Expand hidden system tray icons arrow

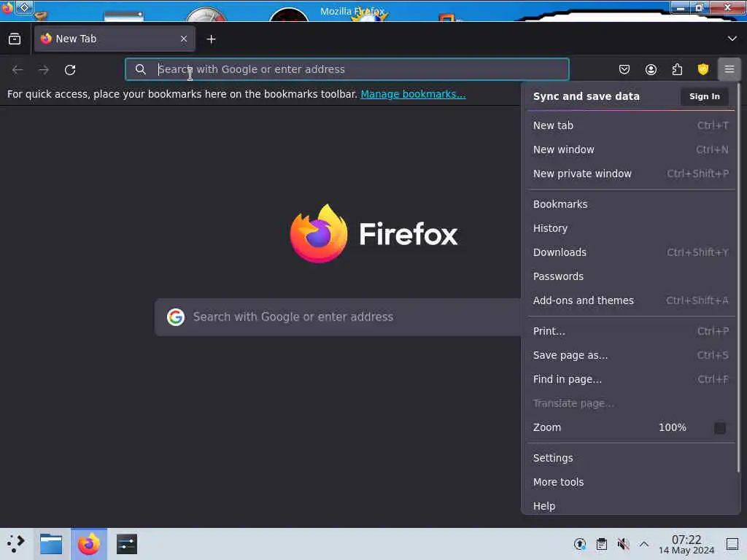(x=644, y=544)
